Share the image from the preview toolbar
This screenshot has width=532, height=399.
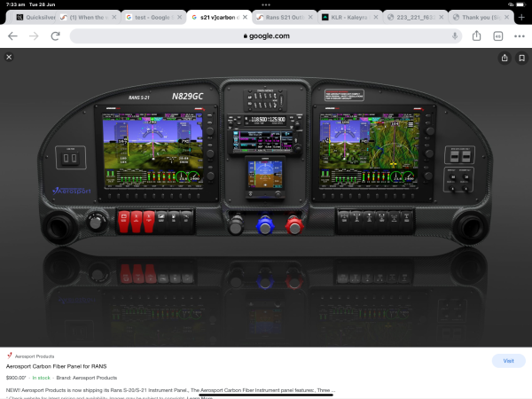pyautogui.click(x=505, y=58)
